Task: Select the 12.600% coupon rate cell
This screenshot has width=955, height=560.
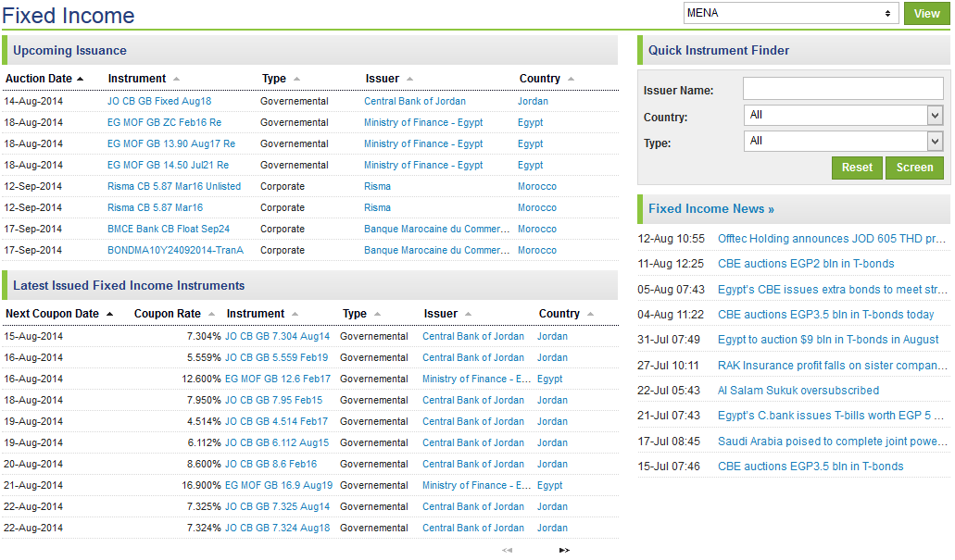Action: [x=201, y=379]
